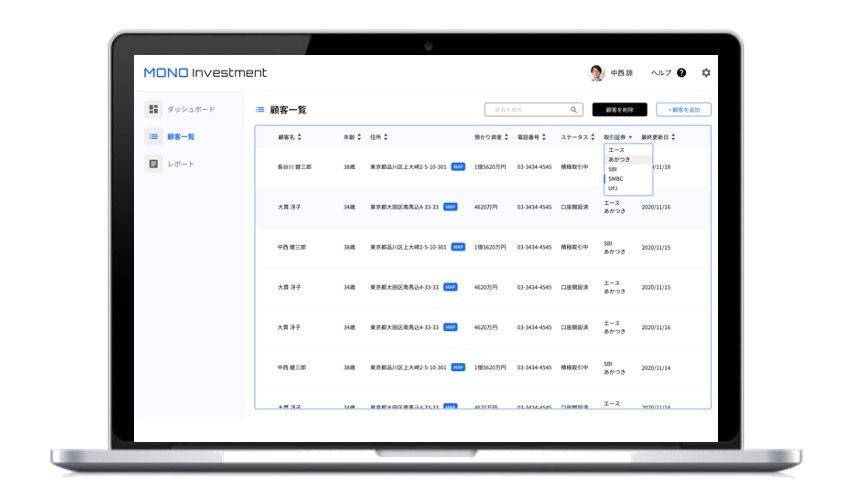
Task: Sort by 住所 column arrows
Action: 386,137
